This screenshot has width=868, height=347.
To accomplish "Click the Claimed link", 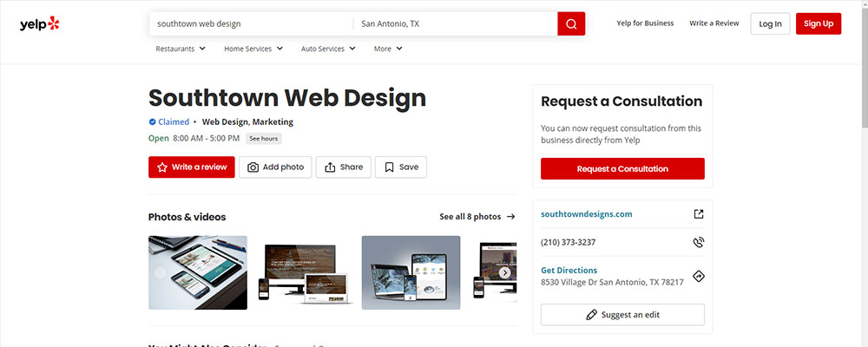I will pyautogui.click(x=174, y=121).
